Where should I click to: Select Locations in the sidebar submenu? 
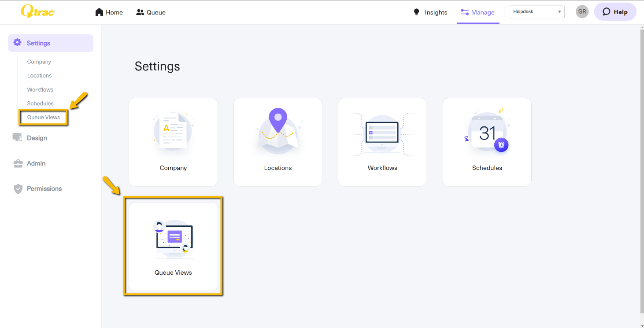[x=40, y=76]
